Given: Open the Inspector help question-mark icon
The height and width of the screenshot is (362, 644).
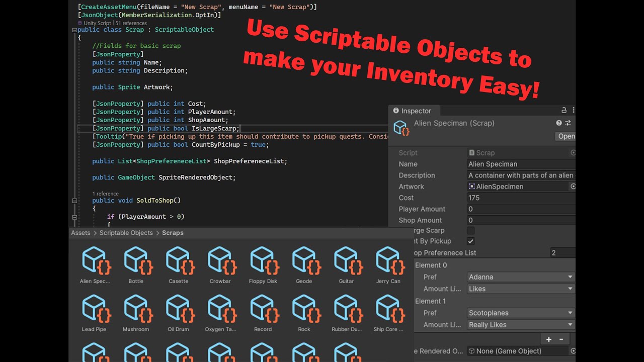Looking at the screenshot, I should point(559,123).
